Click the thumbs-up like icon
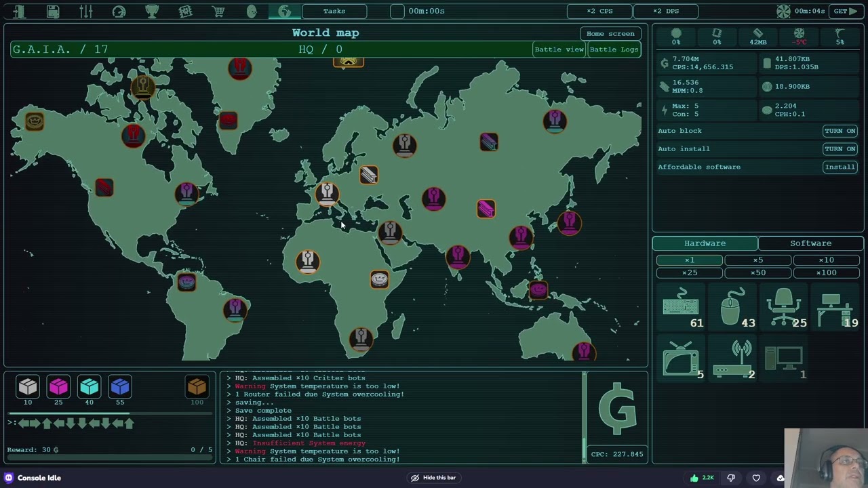Image resolution: width=868 pixels, height=488 pixels. click(x=694, y=478)
